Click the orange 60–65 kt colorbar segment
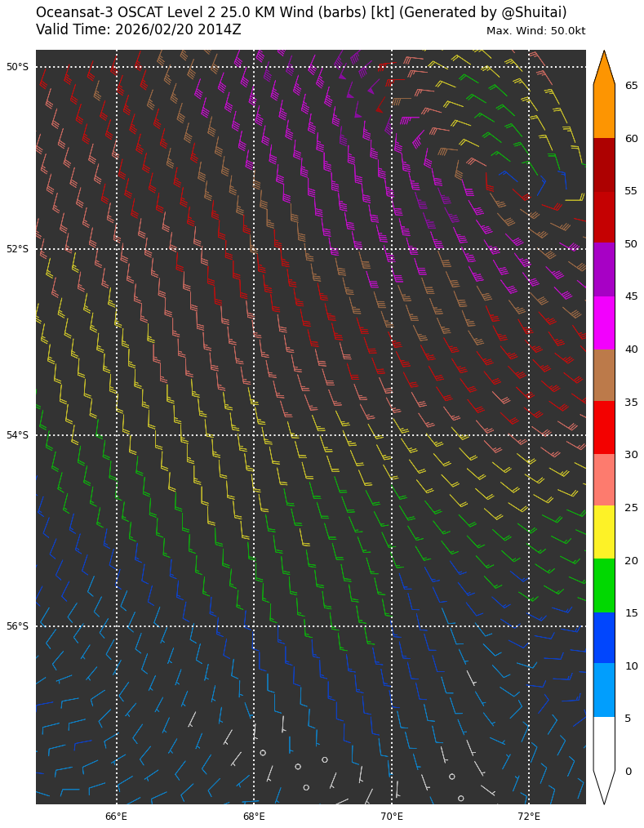 [x=604, y=112]
